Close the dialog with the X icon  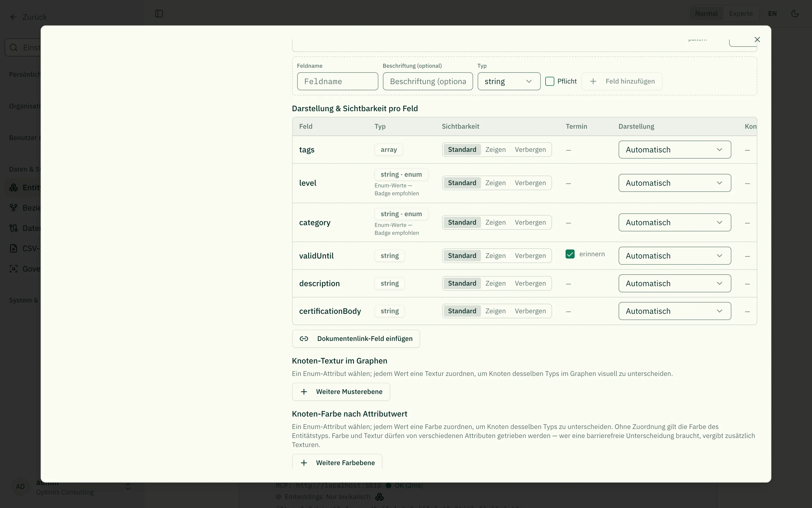coord(757,40)
